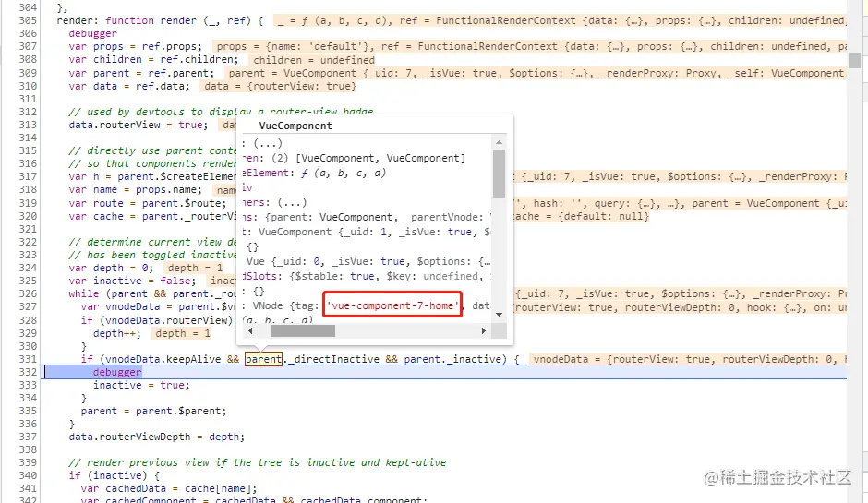Click the highlighted 'parent' variable on line 331
This screenshot has height=503, width=868.
263,359
